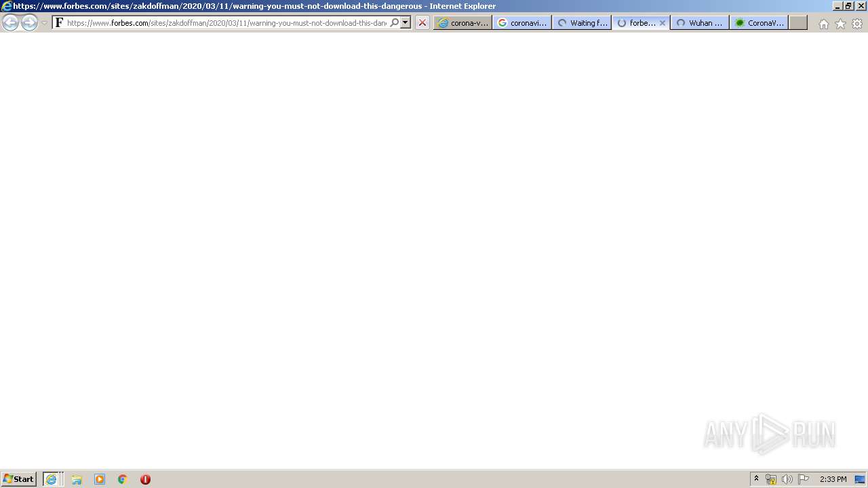Launch Google Chrome from taskbar
868x488 pixels.
click(x=123, y=479)
